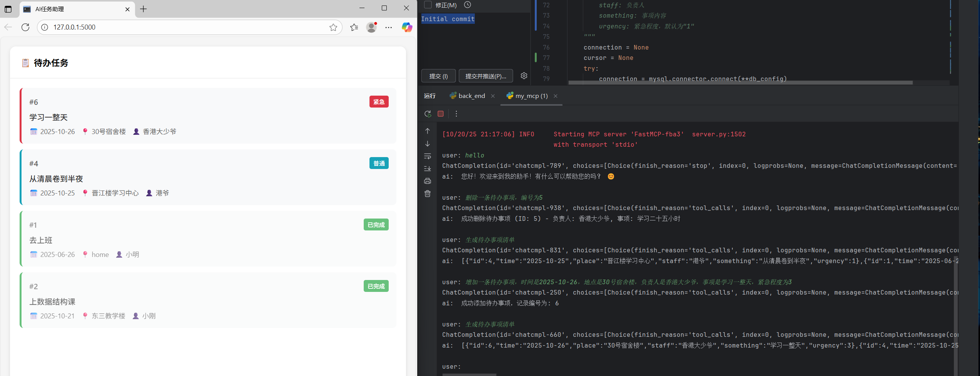Click the 提交(I) commit button
Viewport: 980px width, 376px height.
[x=439, y=76]
